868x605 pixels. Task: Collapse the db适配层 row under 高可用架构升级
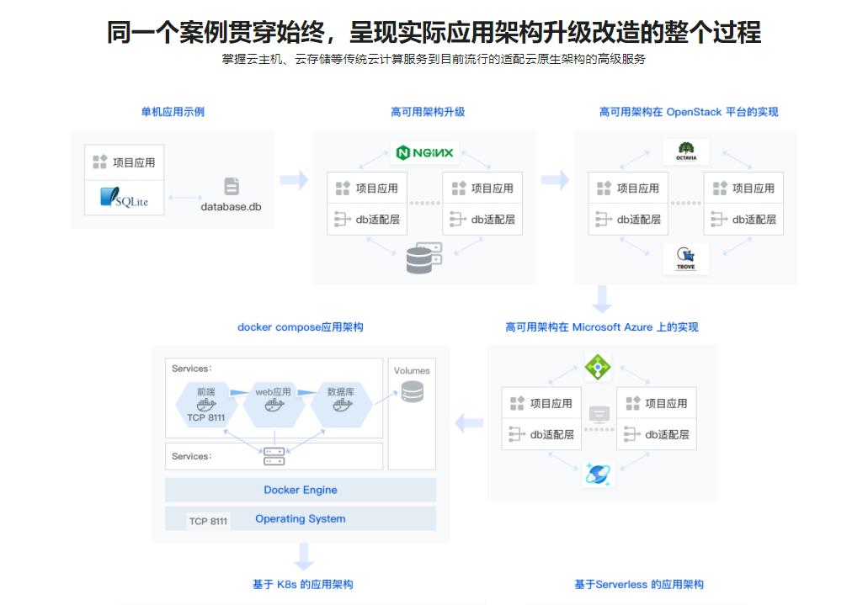point(366,217)
